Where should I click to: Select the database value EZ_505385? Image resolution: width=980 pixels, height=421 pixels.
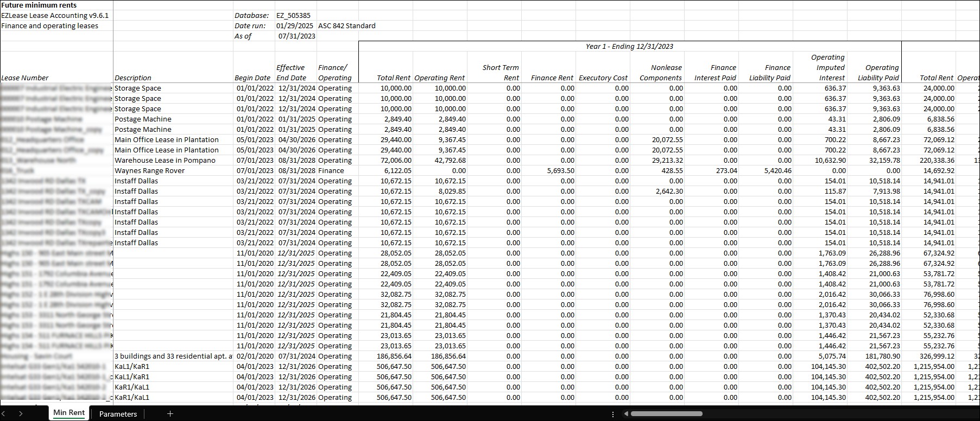[x=293, y=15]
